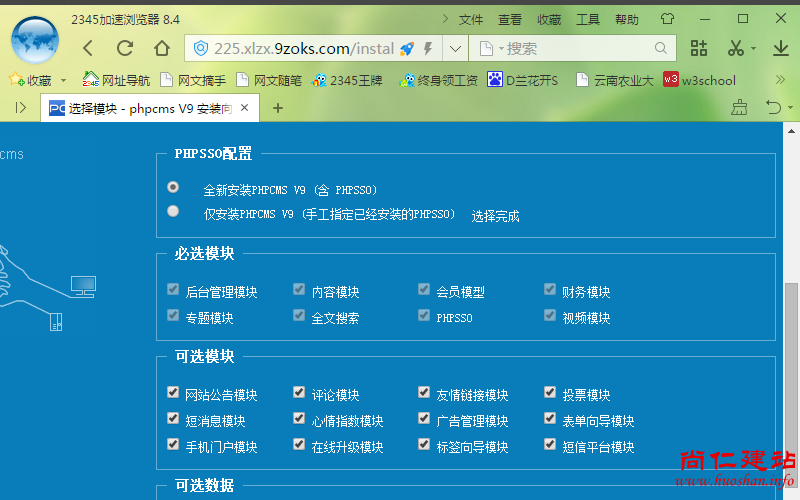
Task: Expand more bookmarks overflow chevron
Action: (x=781, y=80)
